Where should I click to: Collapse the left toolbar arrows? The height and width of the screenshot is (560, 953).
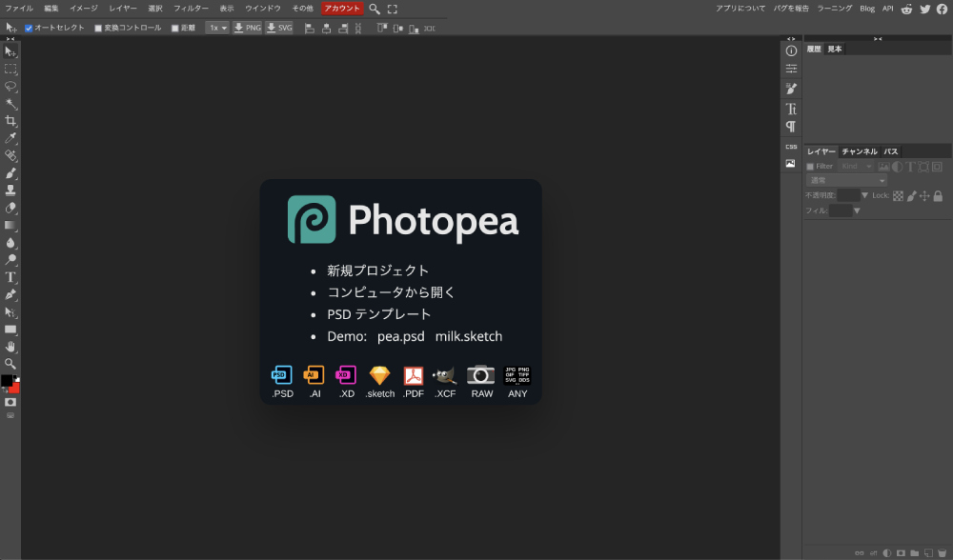click(10, 39)
